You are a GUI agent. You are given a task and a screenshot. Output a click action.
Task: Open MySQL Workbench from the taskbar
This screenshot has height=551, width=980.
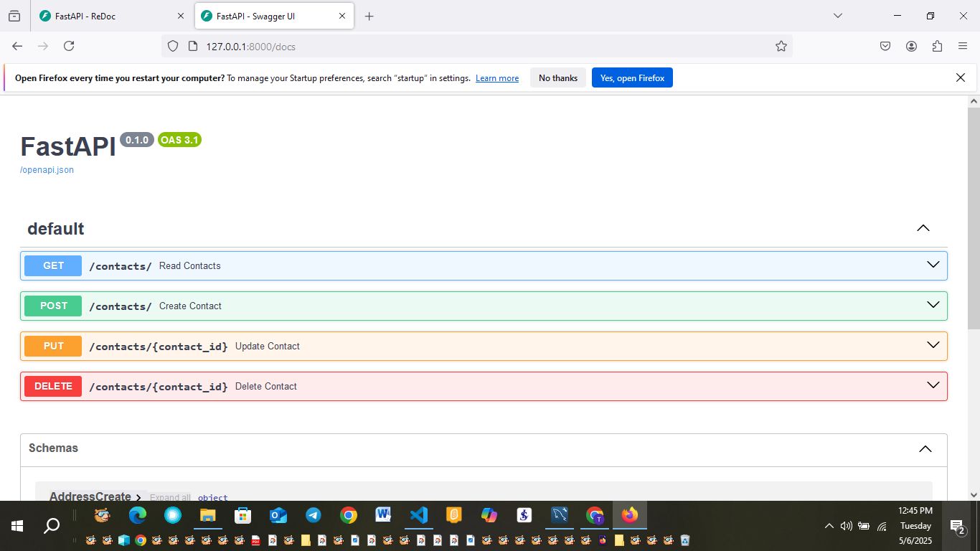tap(559, 515)
